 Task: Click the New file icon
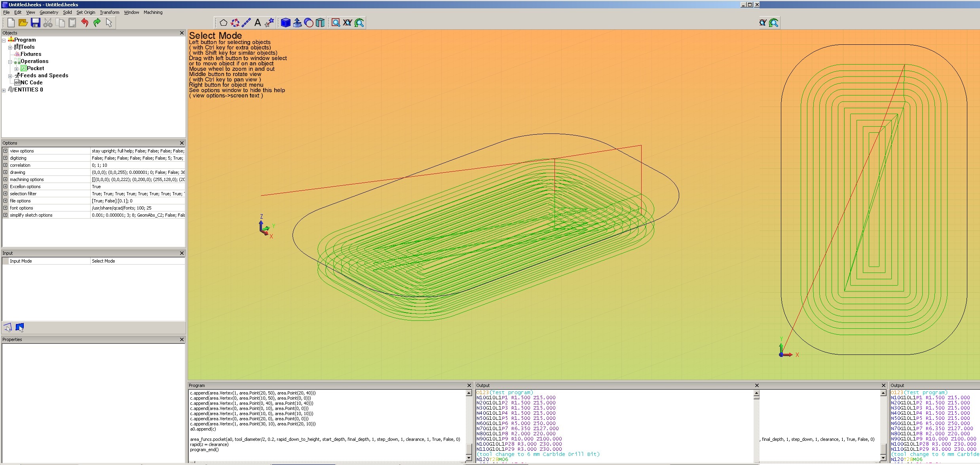(x=11, y=23)
